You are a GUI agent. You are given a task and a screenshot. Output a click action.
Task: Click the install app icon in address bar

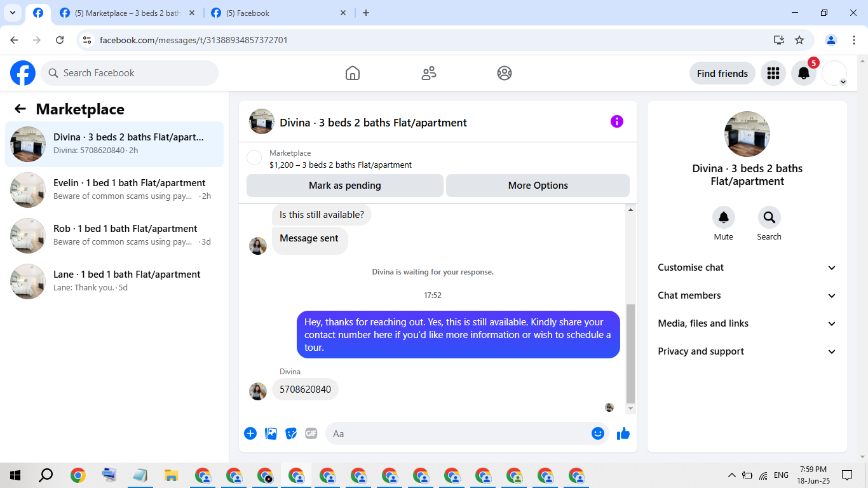pos(779,40)
